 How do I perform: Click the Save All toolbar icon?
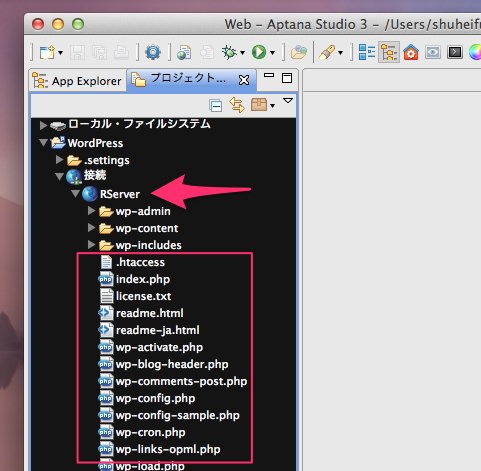[x=99, y=52]
